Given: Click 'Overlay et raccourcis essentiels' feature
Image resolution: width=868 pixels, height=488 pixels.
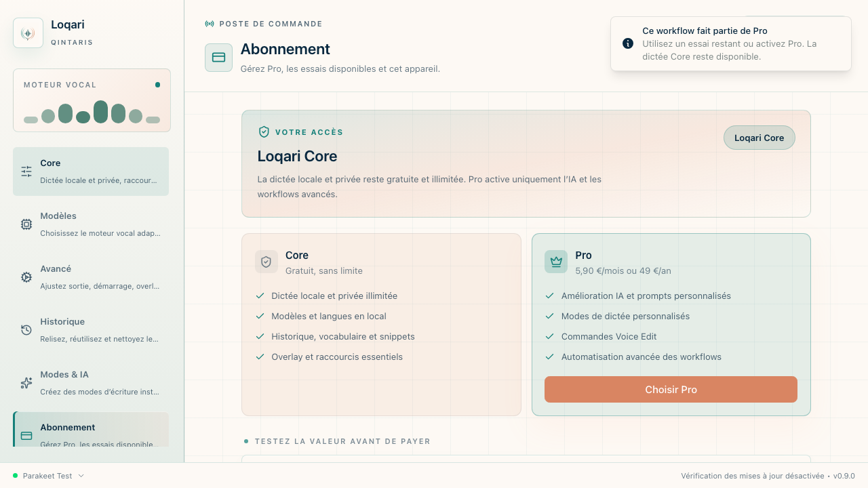Looking at the screenshot, I should tap(337, 357).
